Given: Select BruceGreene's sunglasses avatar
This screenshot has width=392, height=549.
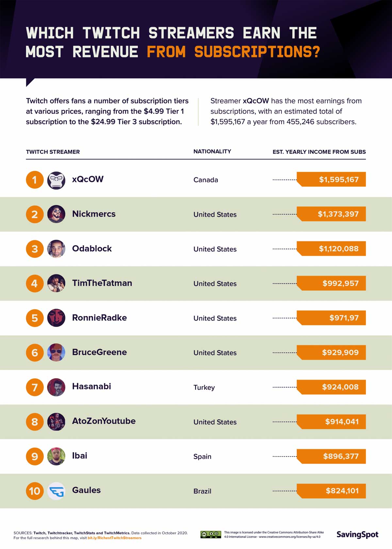Looking at the screenshot, I should [x=56, y=352].
